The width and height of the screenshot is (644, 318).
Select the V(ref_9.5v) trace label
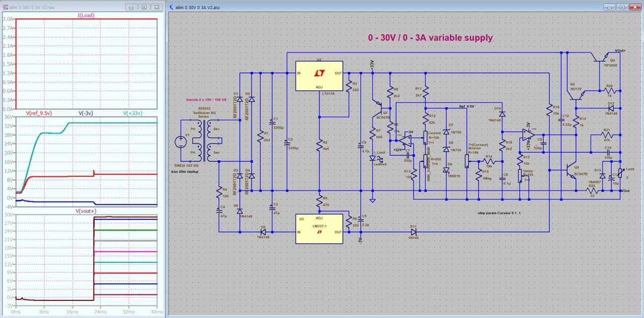(39, 113)
